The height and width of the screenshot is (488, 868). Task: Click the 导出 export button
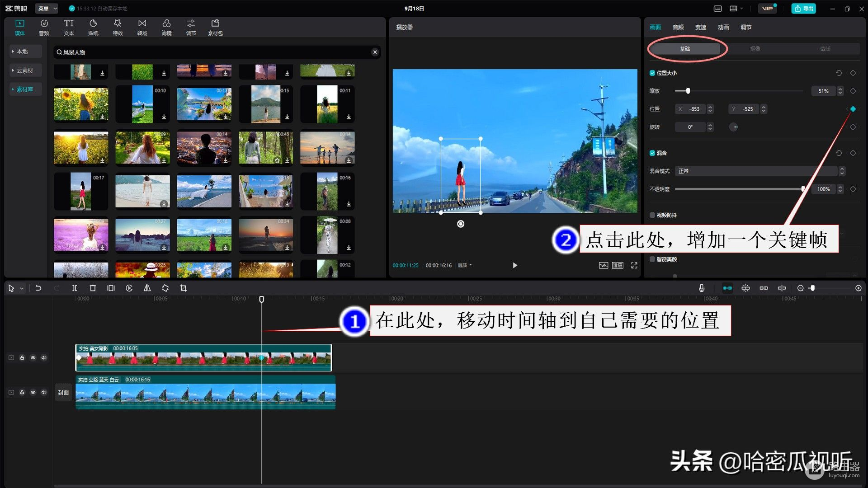coord(803,8)
